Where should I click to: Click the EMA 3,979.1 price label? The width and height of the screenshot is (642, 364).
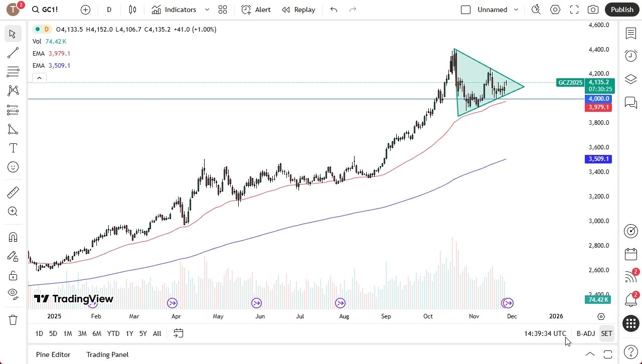[x=598, y=107]
